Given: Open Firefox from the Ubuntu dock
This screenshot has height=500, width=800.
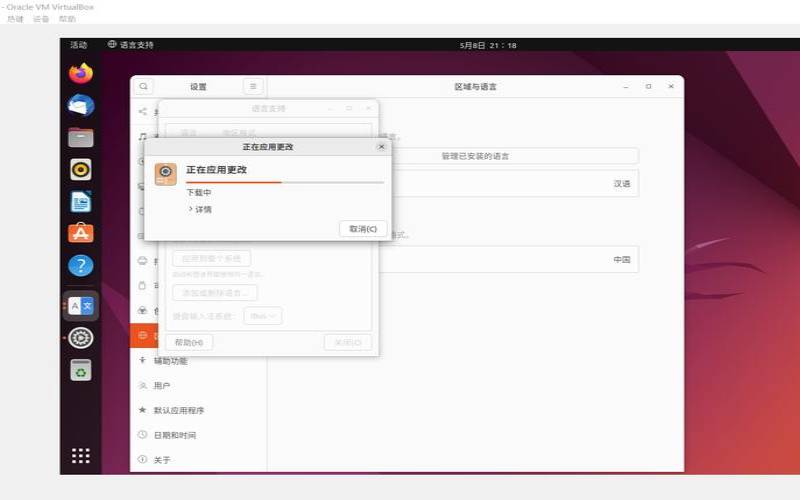Looking at the screenshot, I should coord(81,73).
